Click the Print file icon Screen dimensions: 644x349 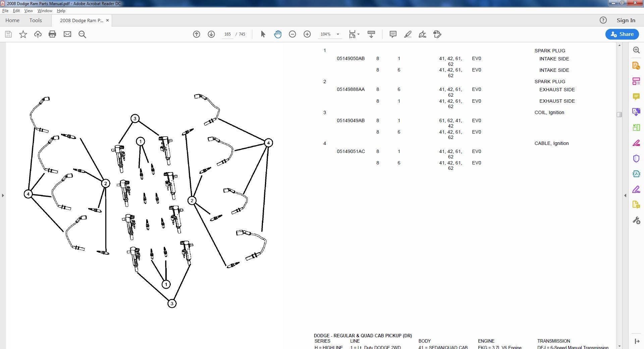tap(52, 34)
